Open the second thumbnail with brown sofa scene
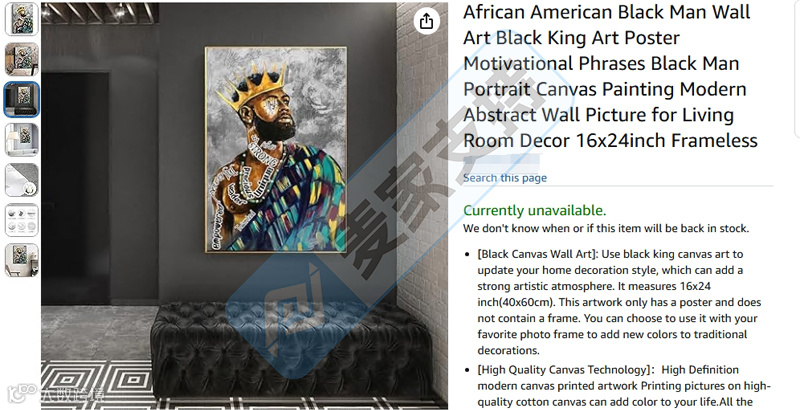The width and height of the screenshot is (800, 410). (22, 59)
